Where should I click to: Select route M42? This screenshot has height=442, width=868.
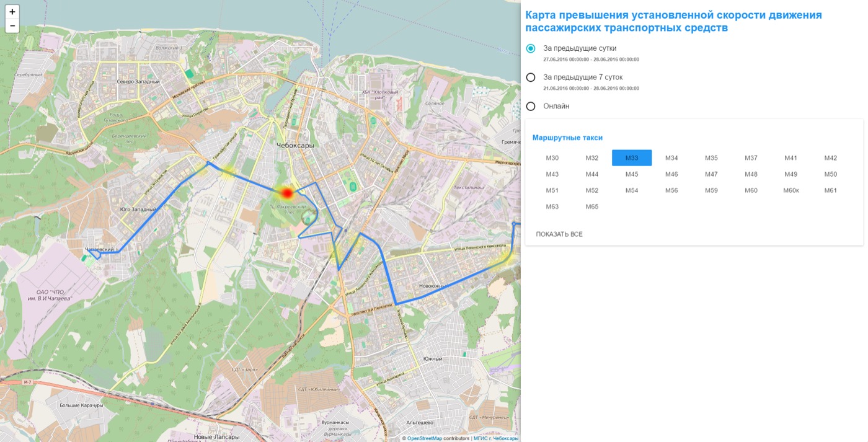831,158
